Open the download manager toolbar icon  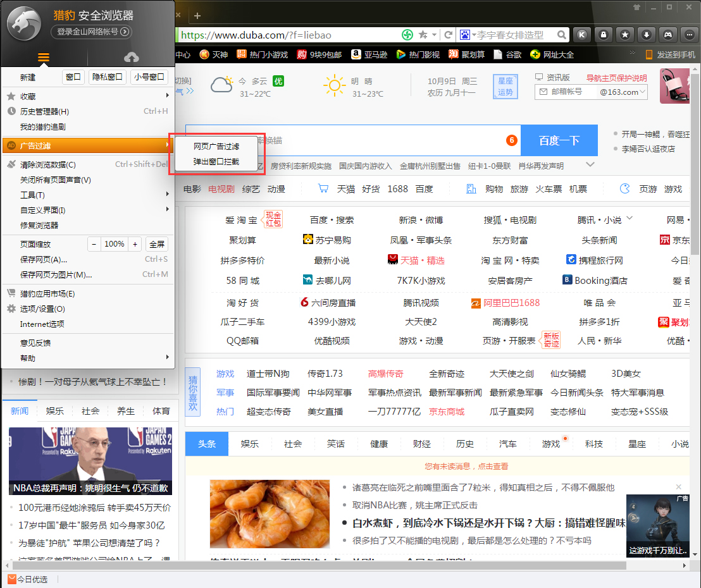647,35
